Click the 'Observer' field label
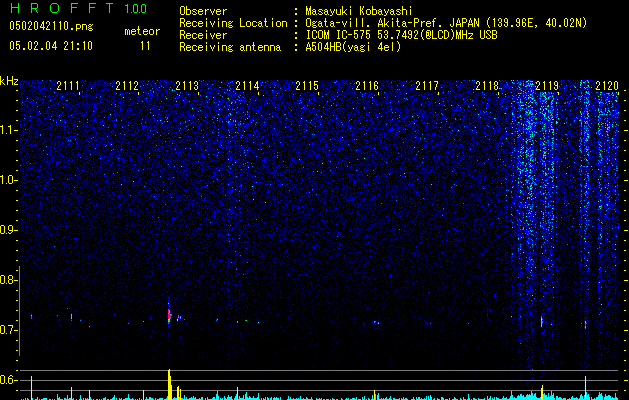This screenshot has width=629, height=400. [203, 11]
